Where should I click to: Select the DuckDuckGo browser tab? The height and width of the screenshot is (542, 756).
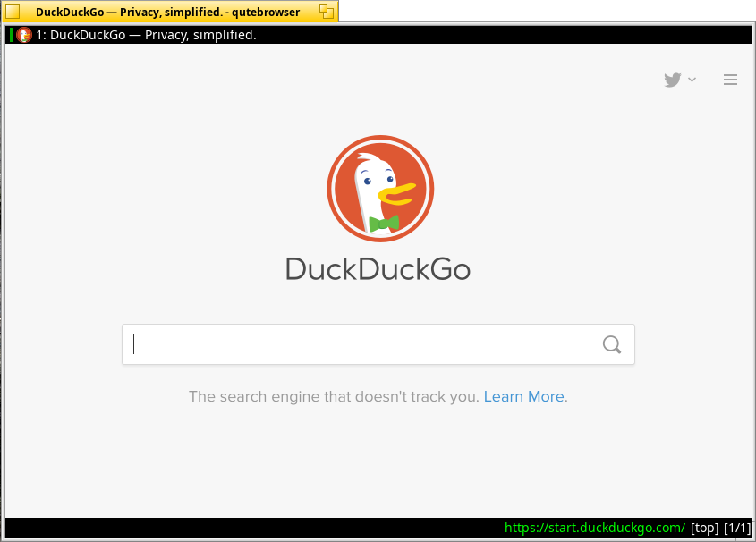coord(378,35)
